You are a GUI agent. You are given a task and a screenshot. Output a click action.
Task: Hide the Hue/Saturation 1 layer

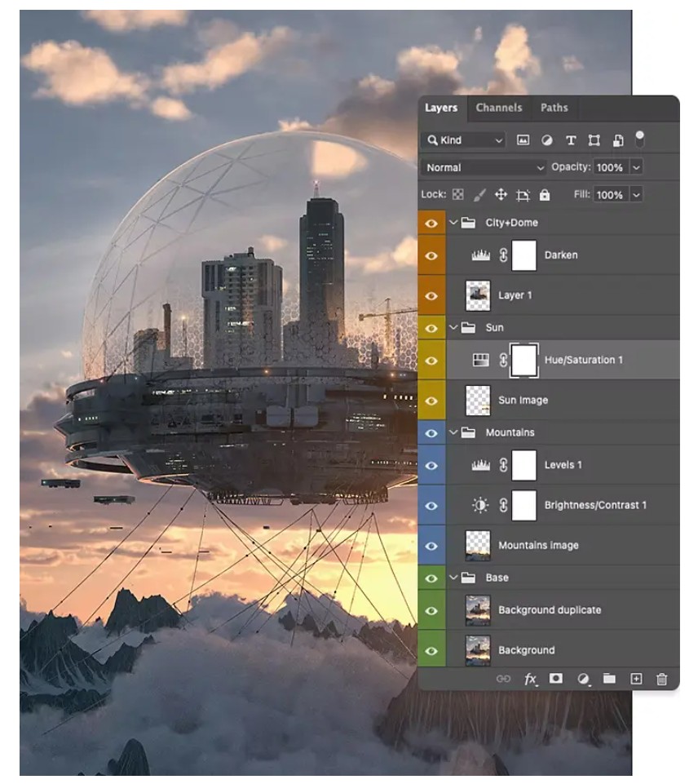[x=431, y=361]
